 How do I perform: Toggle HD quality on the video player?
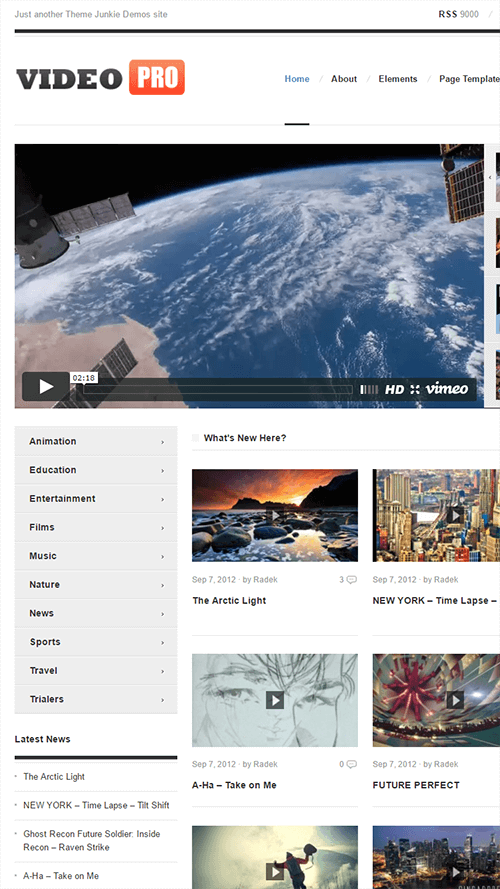395,390
